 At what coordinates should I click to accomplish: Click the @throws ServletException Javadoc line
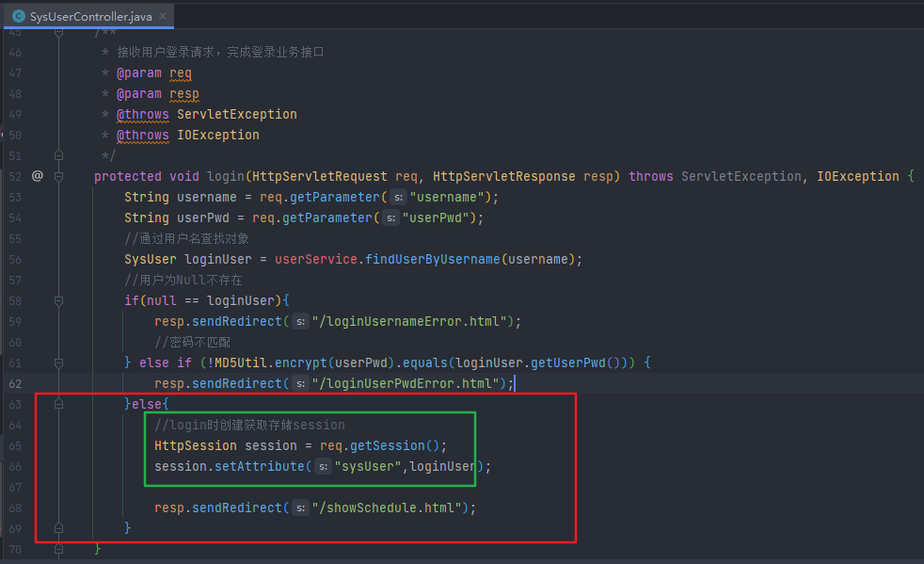206,114
